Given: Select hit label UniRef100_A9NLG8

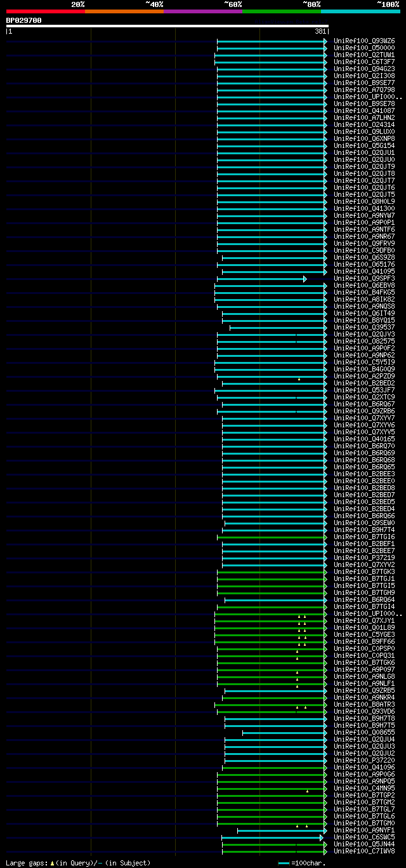Looking at the screenshot, I should click(364, 676).
